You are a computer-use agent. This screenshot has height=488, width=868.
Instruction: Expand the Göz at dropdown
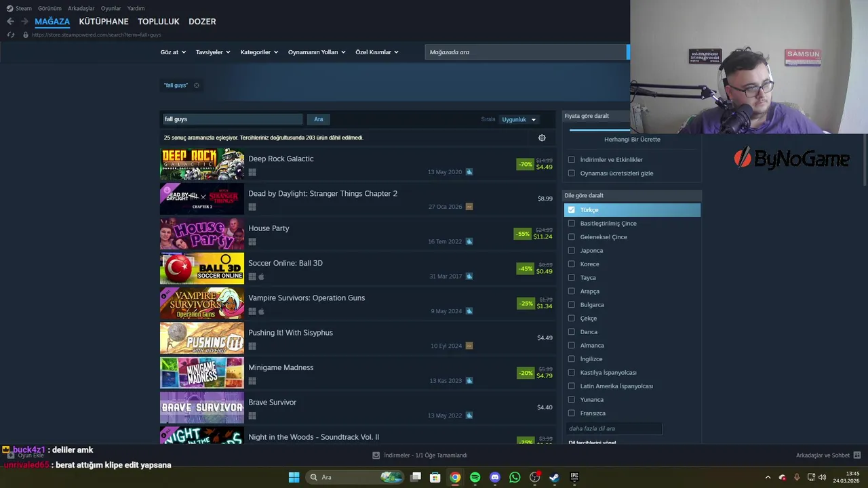coord(173,52)
